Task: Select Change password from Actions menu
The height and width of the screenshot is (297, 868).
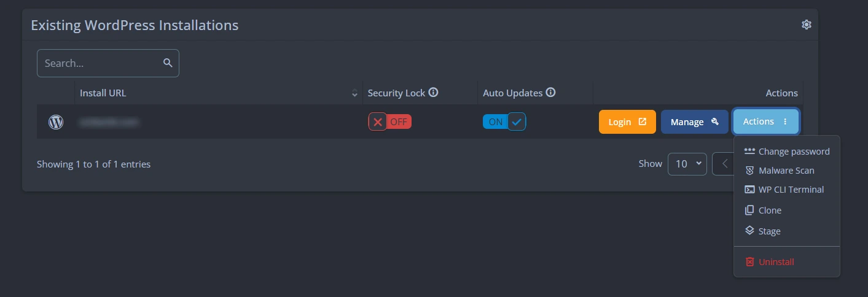Action: 787,151
